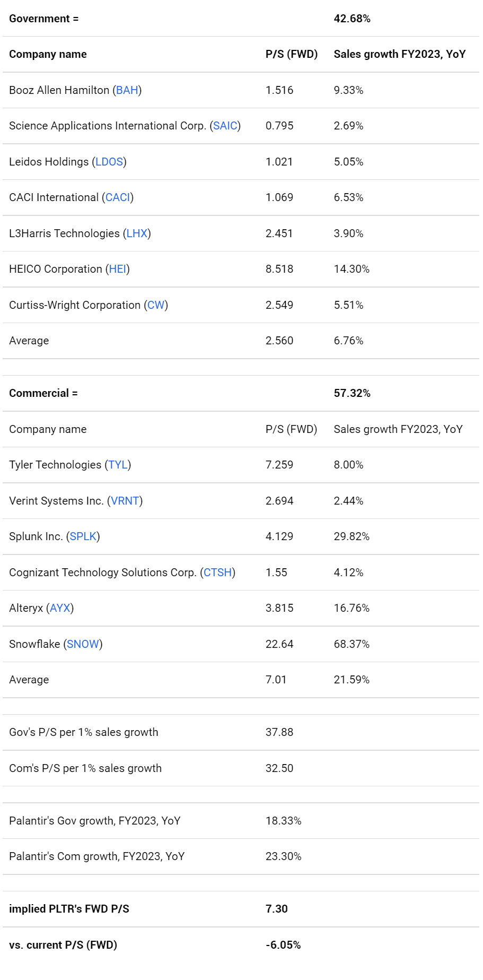Click the SAIC ticker link

(225, 126)
